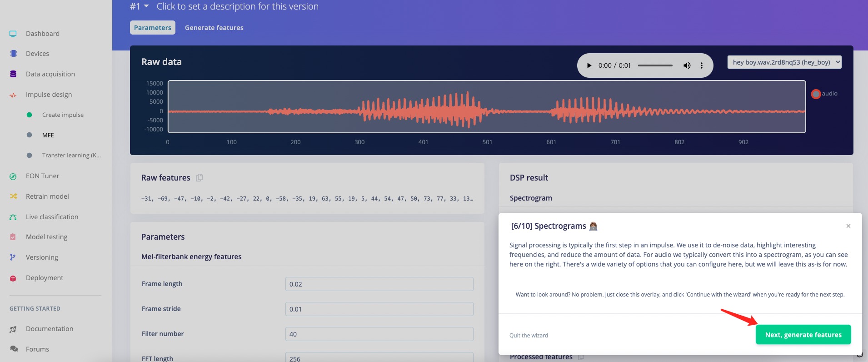Screen dimensions: 868x362
Task: Open the Transfer learning block
Action: click(71, 156)
